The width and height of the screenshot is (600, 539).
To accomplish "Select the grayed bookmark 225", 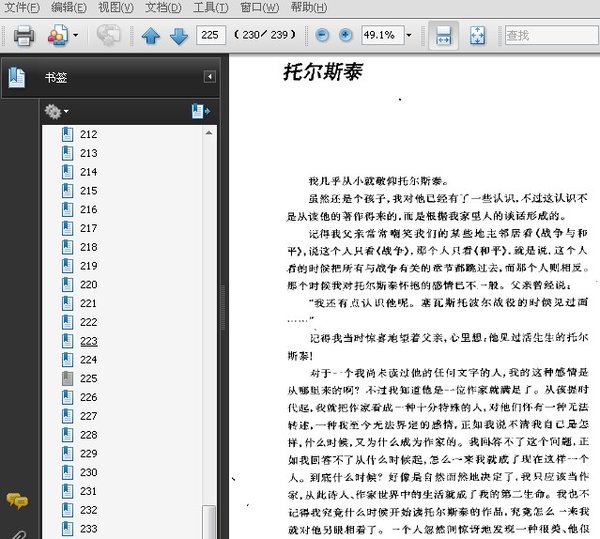I will (89, 378).
